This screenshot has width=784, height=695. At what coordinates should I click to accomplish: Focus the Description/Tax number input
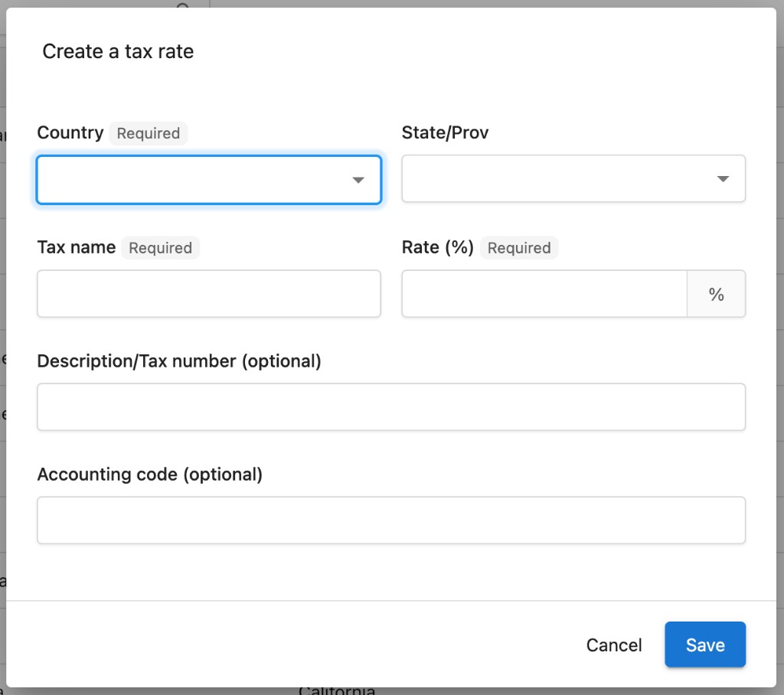(391, 407)
